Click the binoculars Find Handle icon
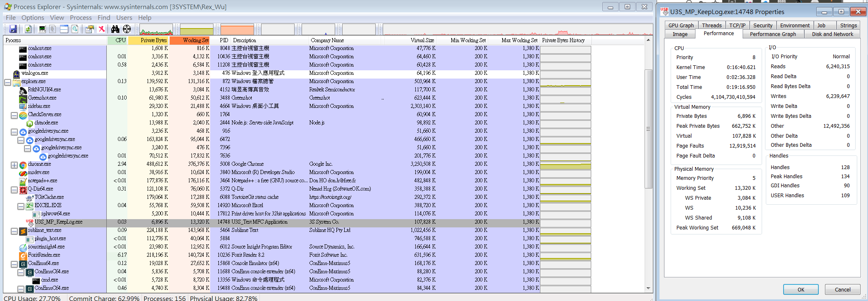Screen dimensions: 868x301 pos(115,29)
